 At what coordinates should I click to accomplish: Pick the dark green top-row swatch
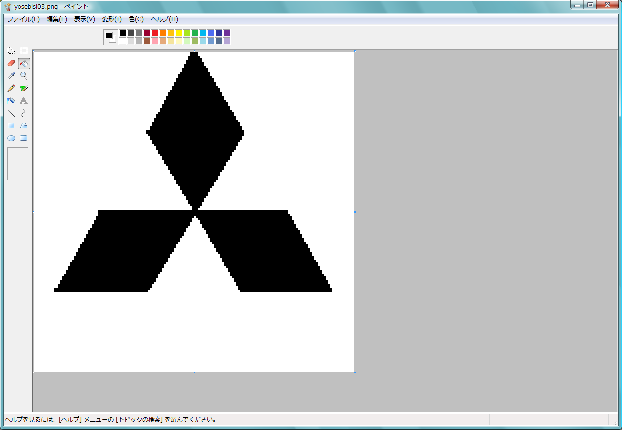click(195, 33)
